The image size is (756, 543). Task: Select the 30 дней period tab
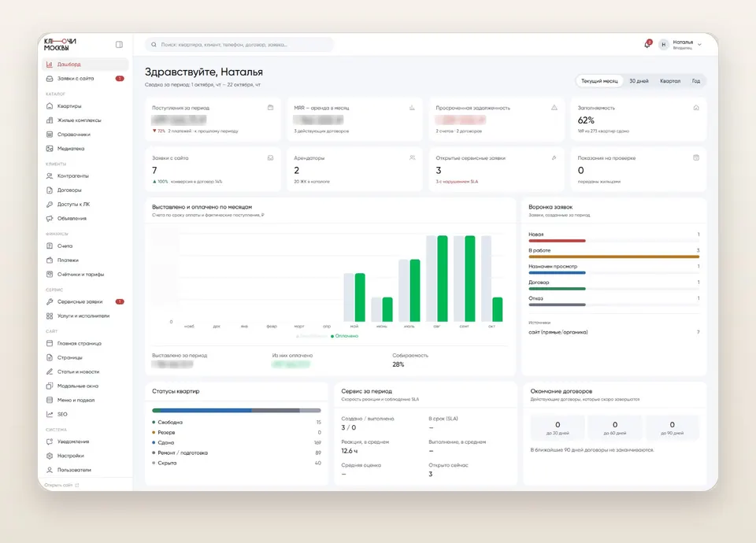coord(639,81)
